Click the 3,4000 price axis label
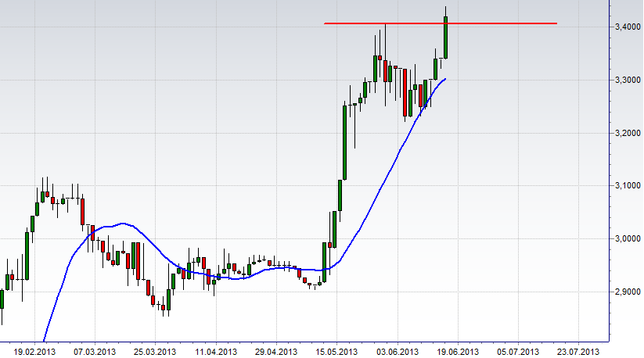The width and height of the screenshot is (644, 358). 628,27
